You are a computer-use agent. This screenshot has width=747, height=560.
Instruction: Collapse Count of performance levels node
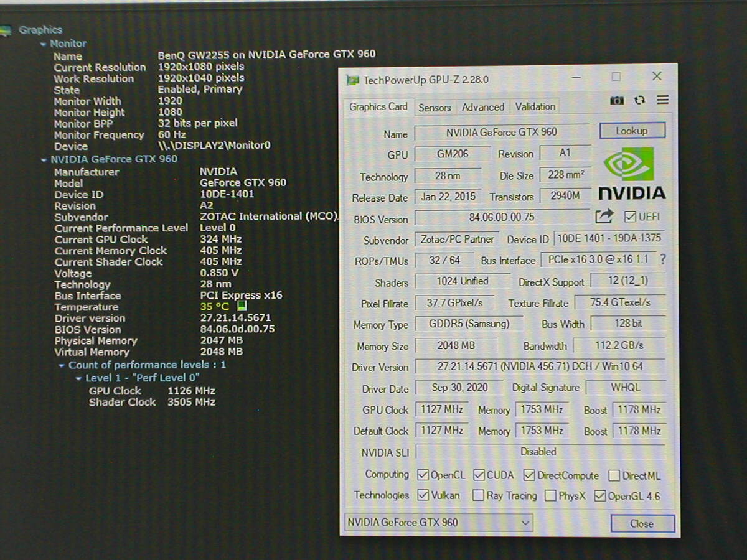61,365
